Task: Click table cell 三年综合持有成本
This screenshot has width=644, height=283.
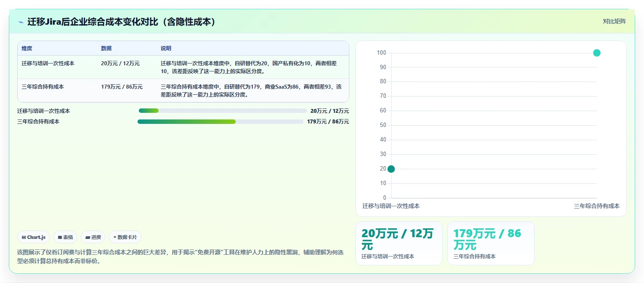Action: point(43,87)
